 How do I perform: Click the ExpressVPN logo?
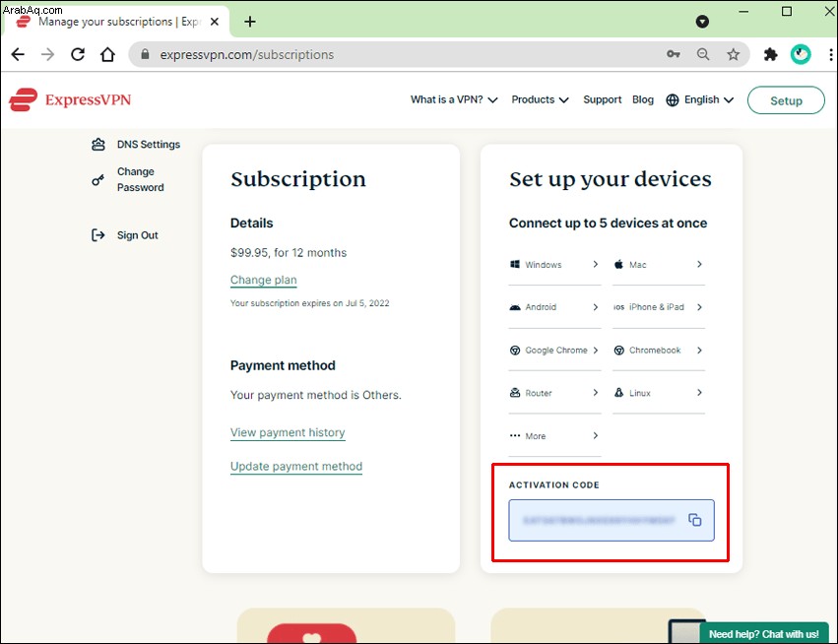tap(70, 99)
